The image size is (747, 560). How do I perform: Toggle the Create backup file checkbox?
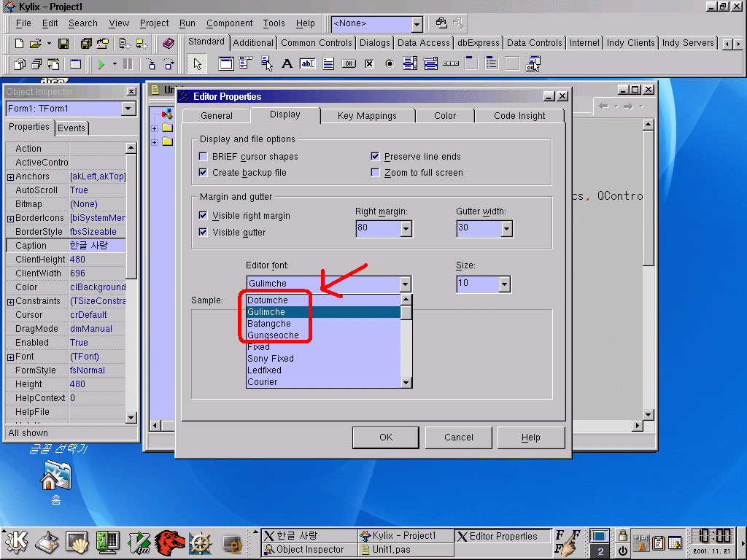pyautogui.click(x=204, y=172)
